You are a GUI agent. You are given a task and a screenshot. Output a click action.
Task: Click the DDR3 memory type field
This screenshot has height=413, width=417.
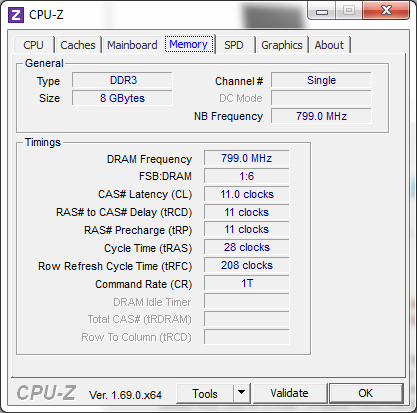[122, 80]
